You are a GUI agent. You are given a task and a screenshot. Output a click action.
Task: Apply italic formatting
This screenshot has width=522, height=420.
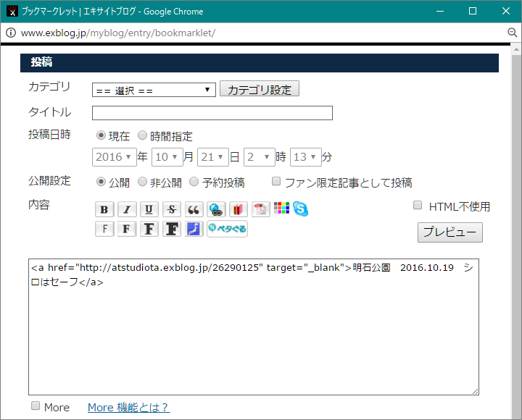coord(128,209)
